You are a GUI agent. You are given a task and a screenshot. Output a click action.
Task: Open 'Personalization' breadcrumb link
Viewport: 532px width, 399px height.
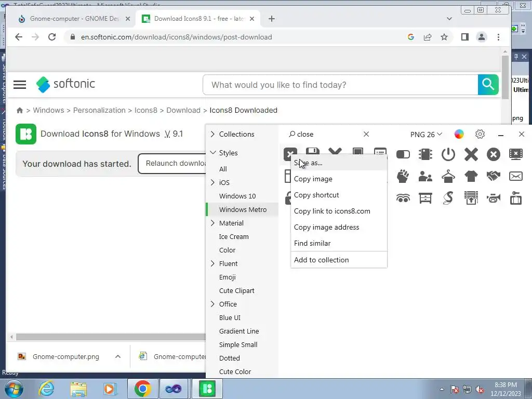click(99, 110)
